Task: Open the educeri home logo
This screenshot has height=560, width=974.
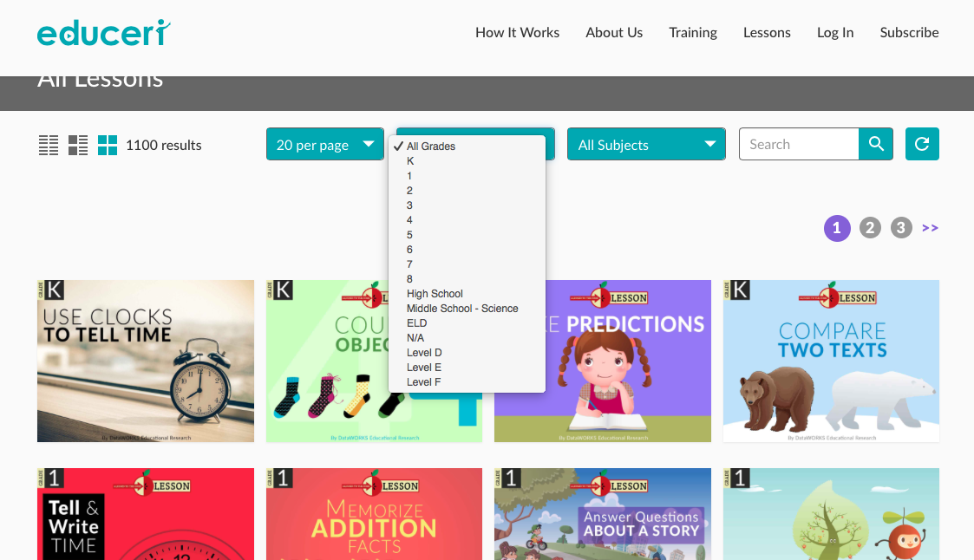Action: click(x=102, y=32)
